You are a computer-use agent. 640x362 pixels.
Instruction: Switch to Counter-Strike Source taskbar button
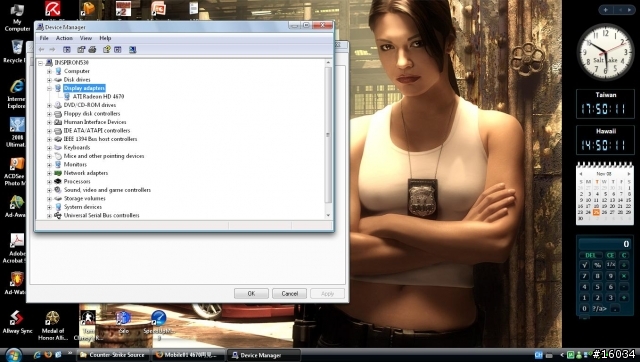pyautogui.click(x=113, y=355)
